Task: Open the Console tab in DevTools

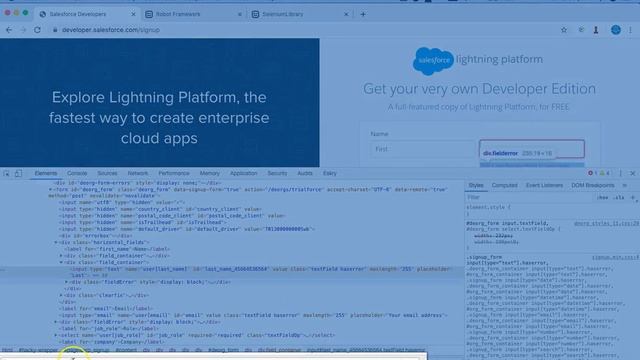Action: coord(77,173)
